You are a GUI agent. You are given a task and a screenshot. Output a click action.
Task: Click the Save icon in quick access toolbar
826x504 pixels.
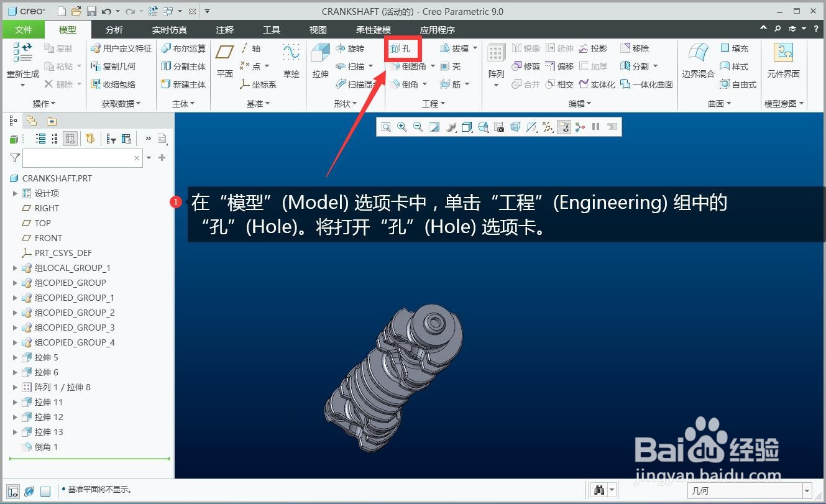coord(91,11)
